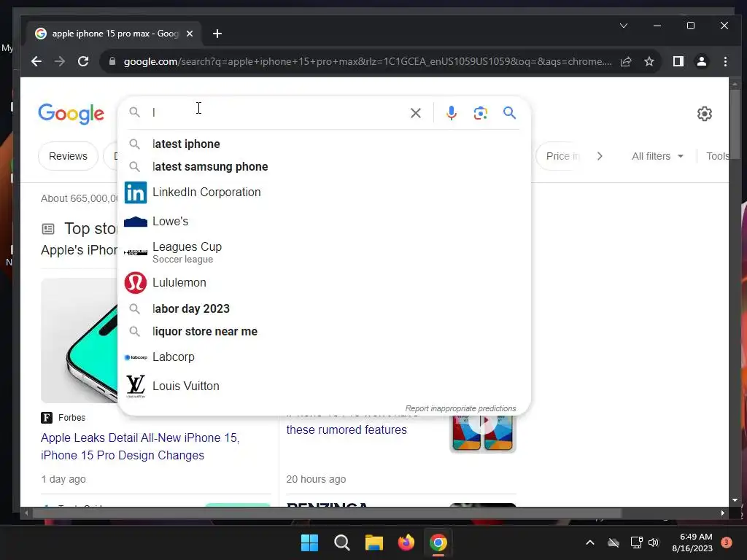747x560 pixels.
Task: Click the Reviews filter chip
Action: tap(68, 156)
